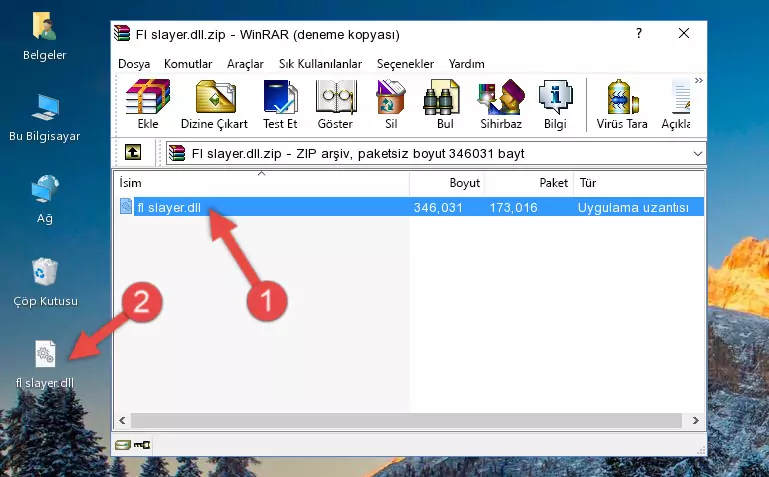769x477 pixels.
Task: Open the Araçlar menu
Action: [245, 64]
